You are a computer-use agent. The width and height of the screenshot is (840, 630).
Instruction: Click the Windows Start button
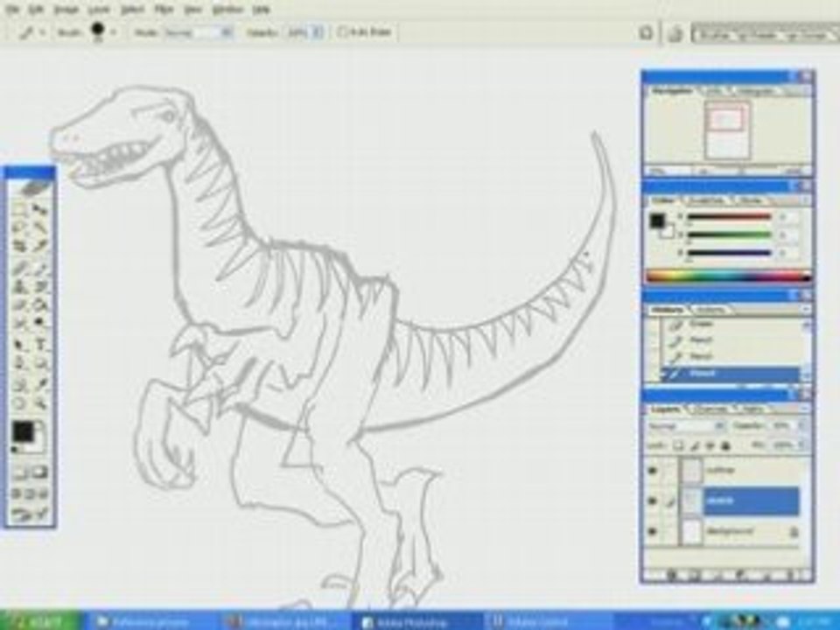pos(39,621)
